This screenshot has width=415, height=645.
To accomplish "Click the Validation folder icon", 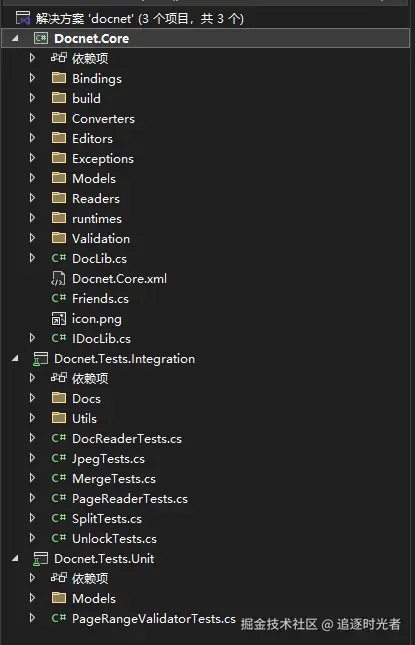I will click(x=59, y=238).
